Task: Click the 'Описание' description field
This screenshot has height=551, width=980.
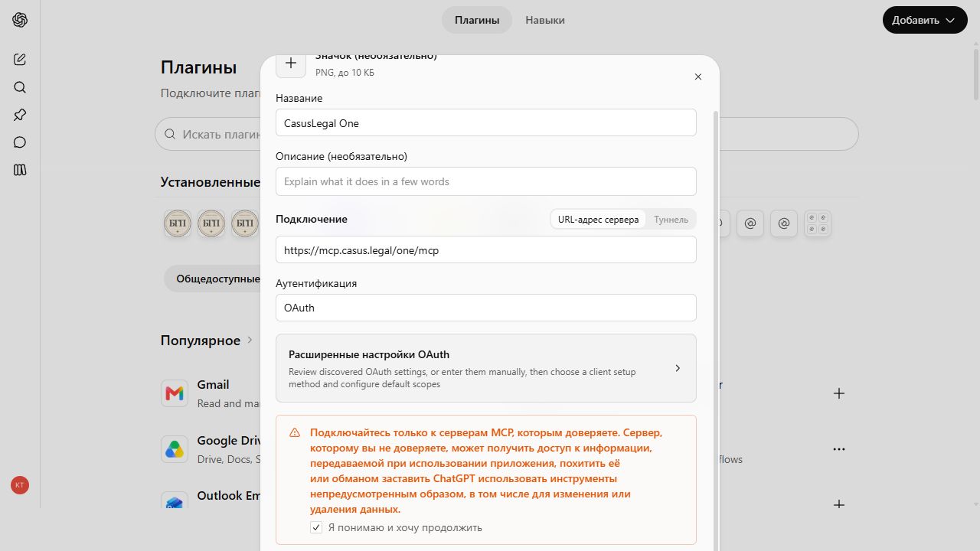Action: (486, 181)
